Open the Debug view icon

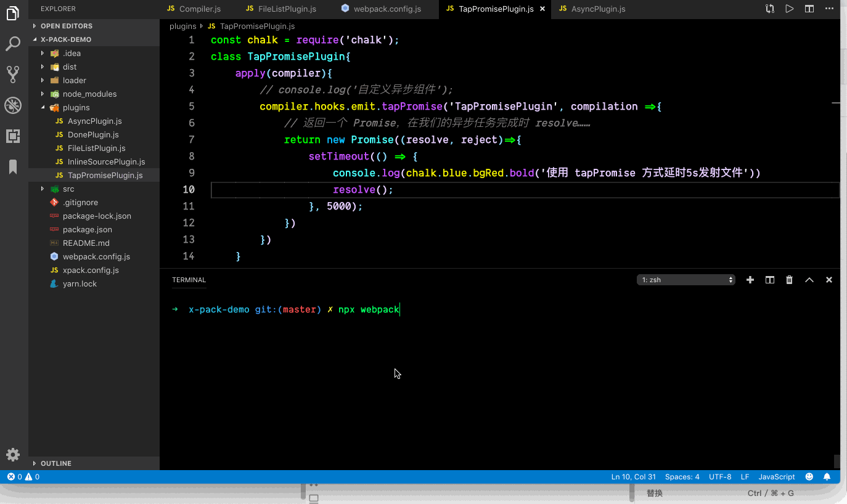tap(13, 105)
